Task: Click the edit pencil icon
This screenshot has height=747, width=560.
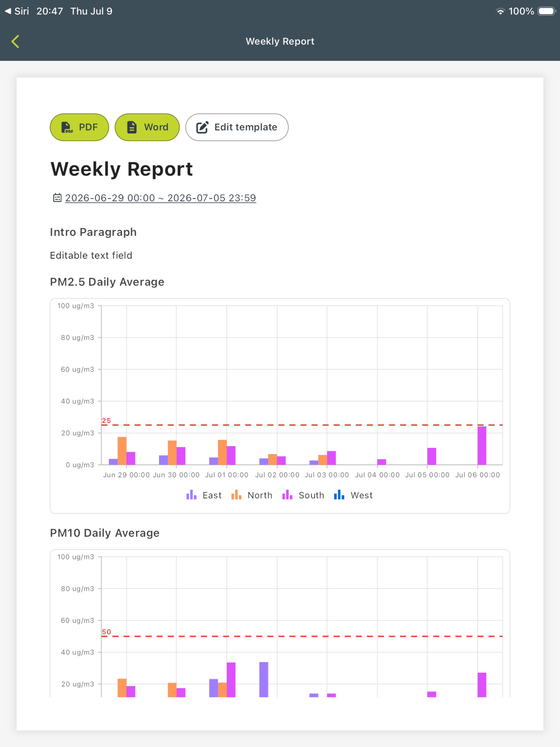Action: click(x=202, y=127)
